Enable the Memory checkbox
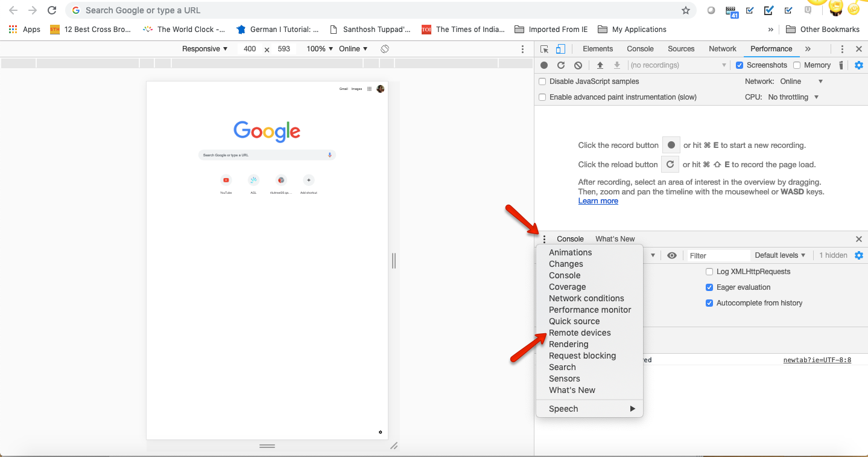Image resolution: width=868 pixels, height=457 pixels. (797, 65)
